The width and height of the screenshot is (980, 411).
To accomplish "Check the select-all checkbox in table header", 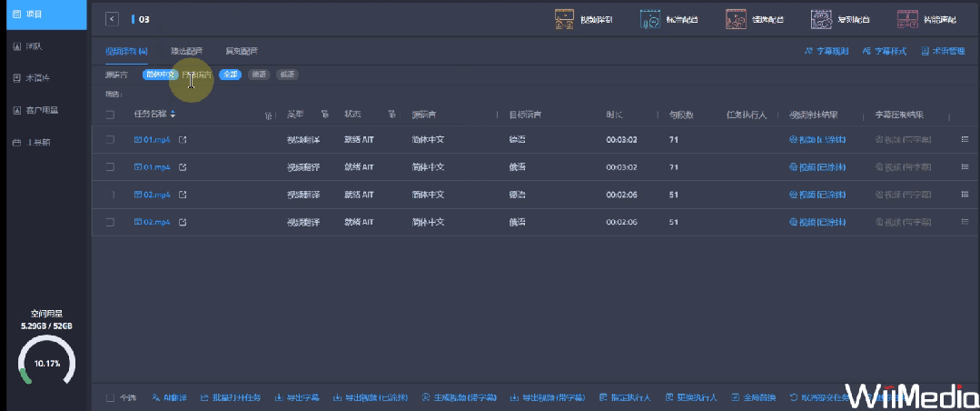I will (x=110, y=115).
